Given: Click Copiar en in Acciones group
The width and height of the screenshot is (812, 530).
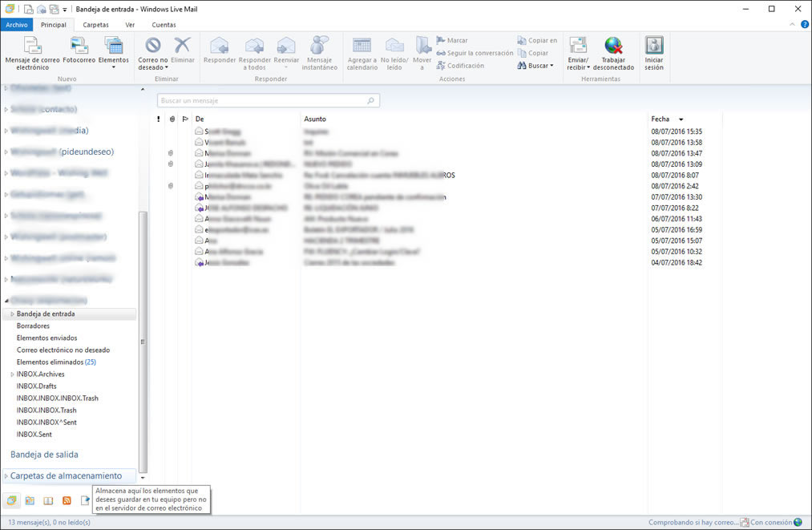Looking at the screenshot, I should click(537, 40).
